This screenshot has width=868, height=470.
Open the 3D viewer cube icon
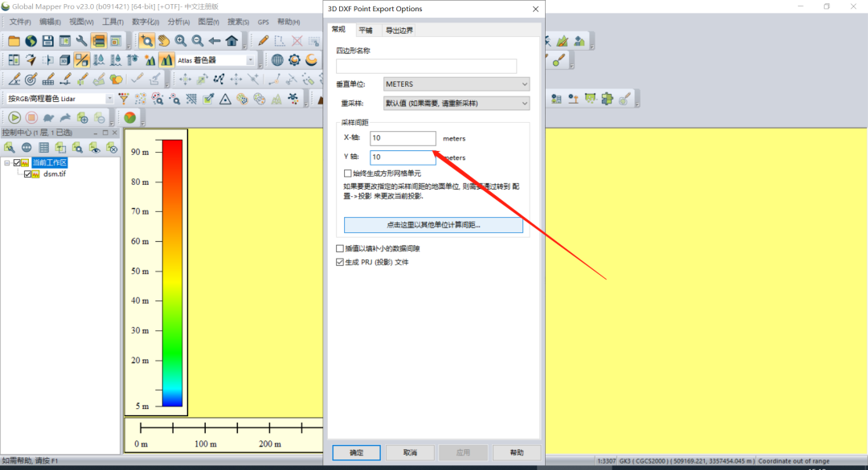[x=65, y=59]
